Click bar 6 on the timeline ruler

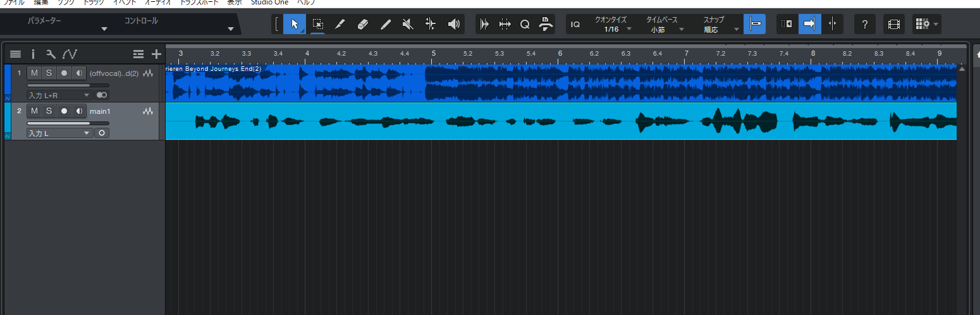pos(560,54)
